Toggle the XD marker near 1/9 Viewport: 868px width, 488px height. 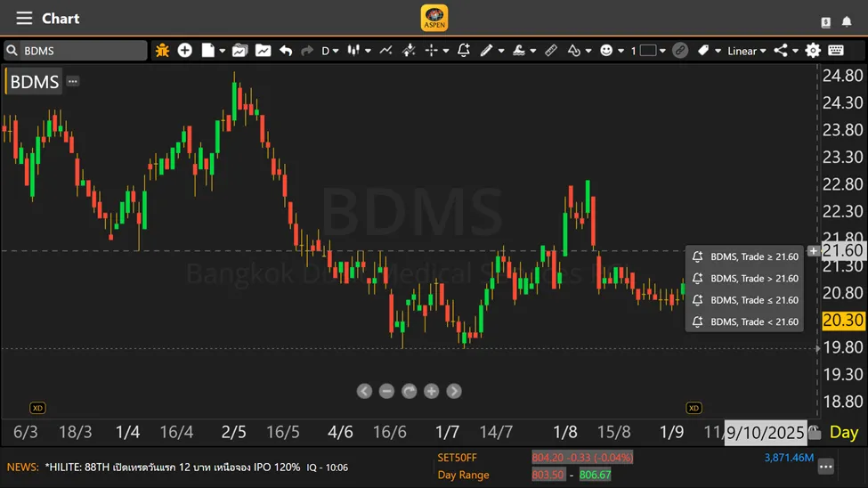pyautogui.click(x=694, y=408)
